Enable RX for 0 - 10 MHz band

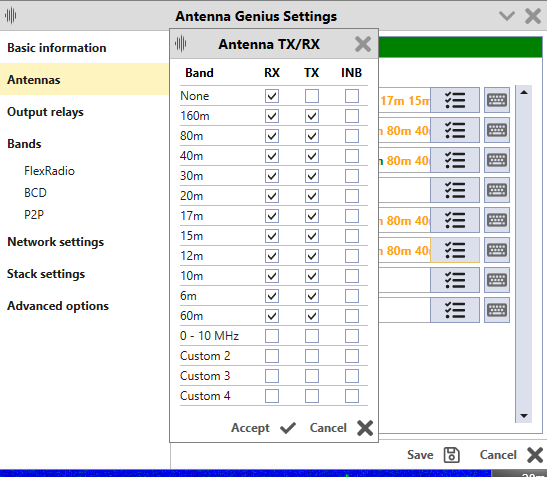[x=272, y=336]
